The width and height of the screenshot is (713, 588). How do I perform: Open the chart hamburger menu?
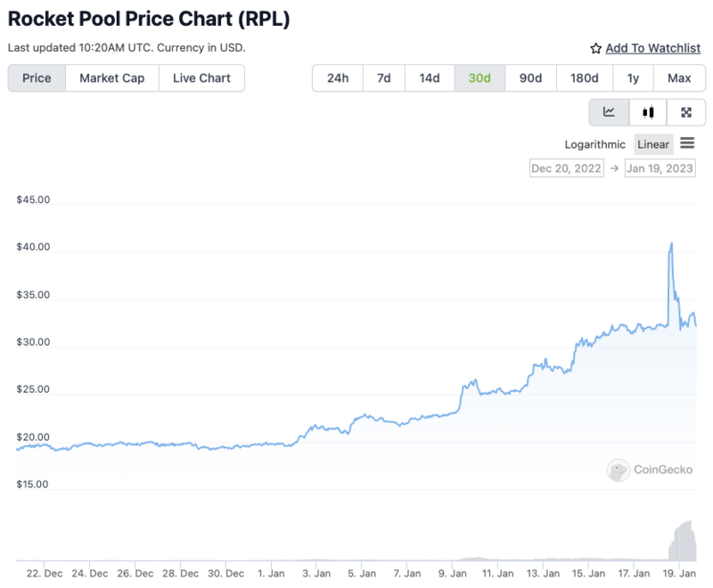pos(687,143)
